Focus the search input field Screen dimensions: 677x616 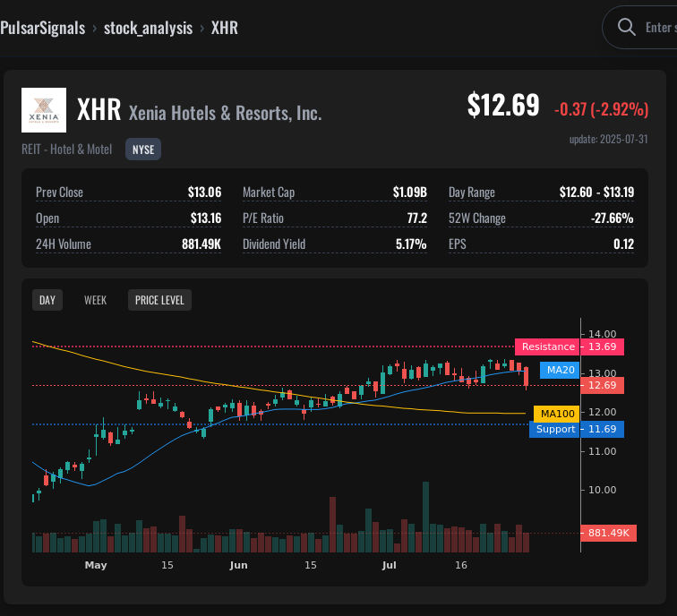pyautogui.click(x=641, y=27)
